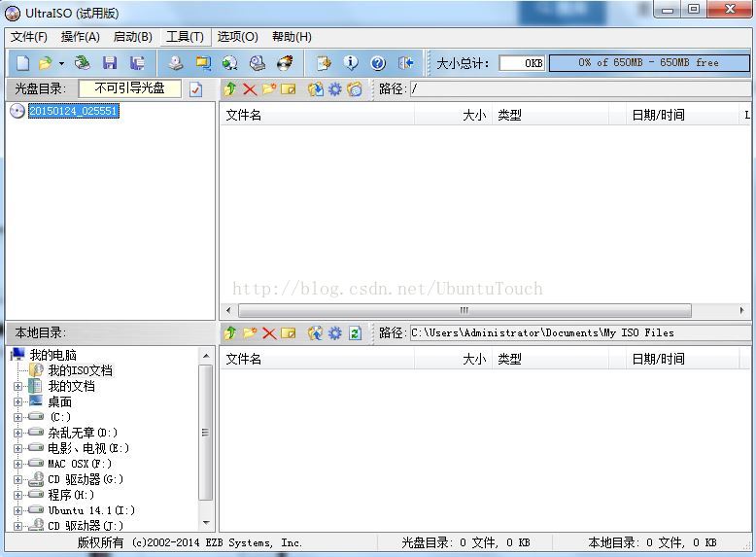
Task: Click the green Refresh icon in local toolbar
Action: click(x=355, y=333)
